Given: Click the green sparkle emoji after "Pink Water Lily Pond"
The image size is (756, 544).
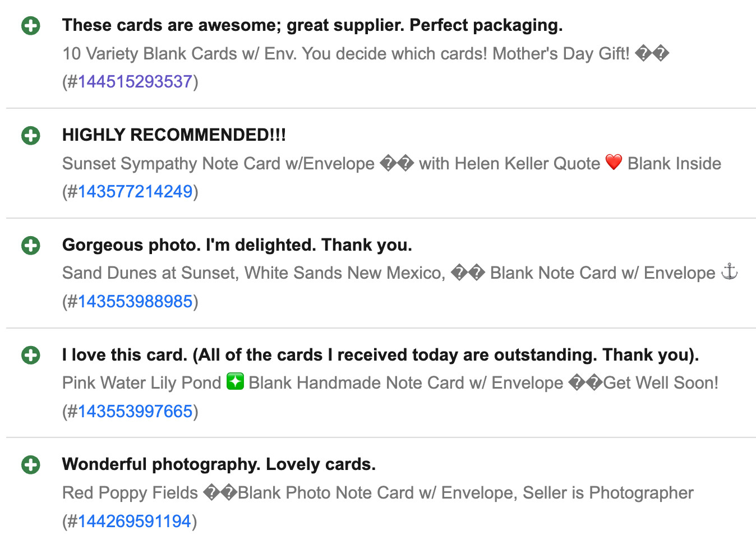Looking at the screenshot, I should click(235, 382).
